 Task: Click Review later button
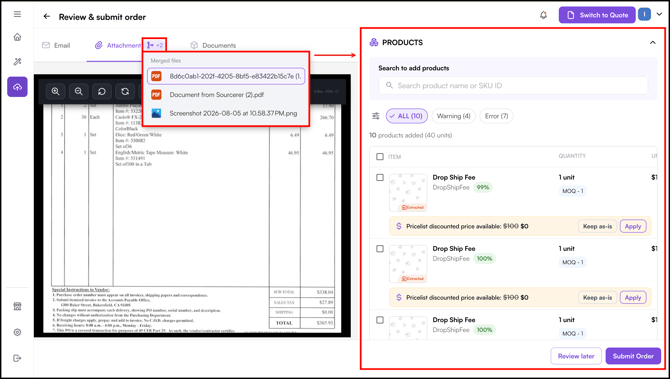[x=576, y=356]
